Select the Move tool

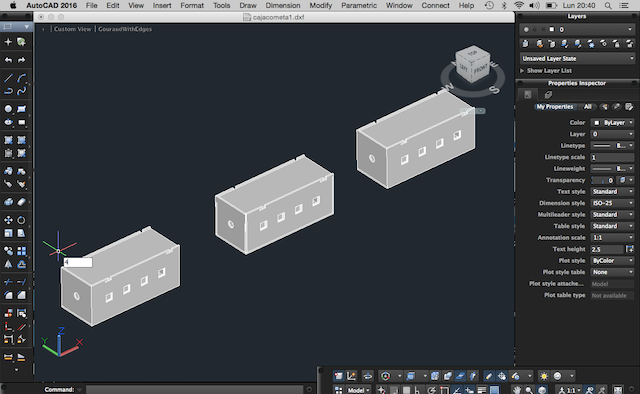click(x=8, y=220)
